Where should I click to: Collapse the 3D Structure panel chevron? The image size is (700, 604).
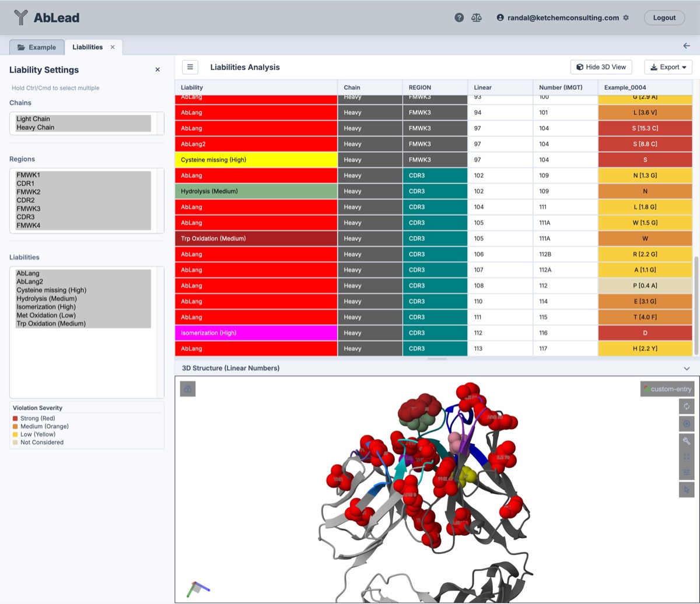point(687,368)
